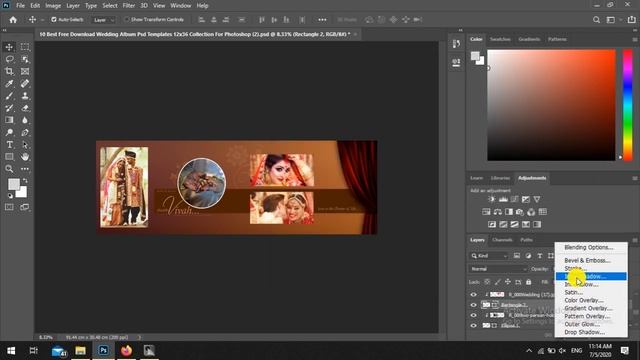
Task: Open the Layers panel flyout menu
Action: click(635, 240)
